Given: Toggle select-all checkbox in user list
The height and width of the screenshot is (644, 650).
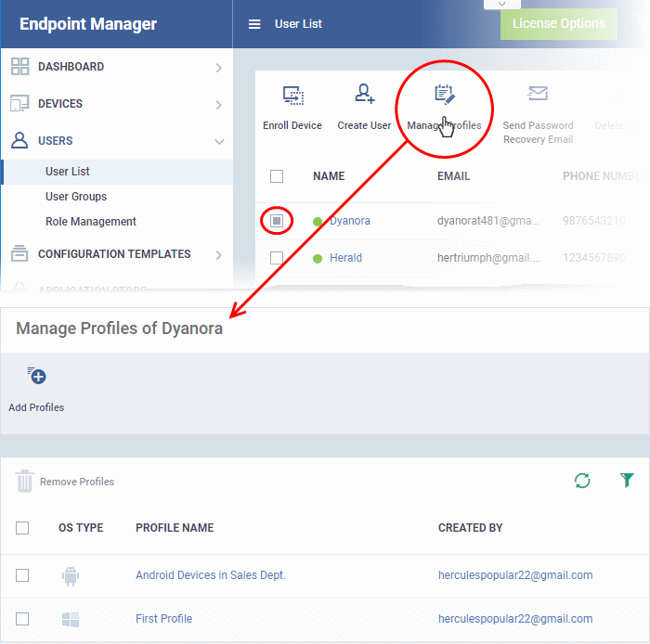Looking at the screenshot, I should pyautogui.click(x=277, y=176).
